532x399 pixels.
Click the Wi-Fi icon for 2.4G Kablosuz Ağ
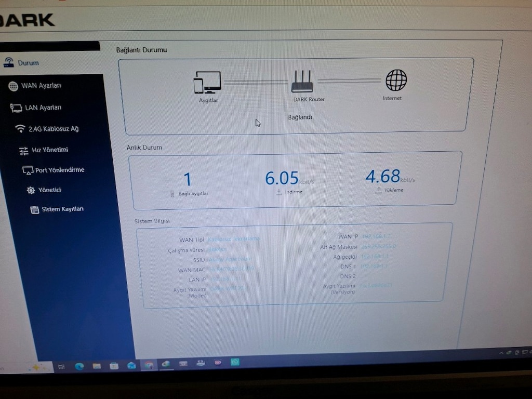tap(20, 129)
